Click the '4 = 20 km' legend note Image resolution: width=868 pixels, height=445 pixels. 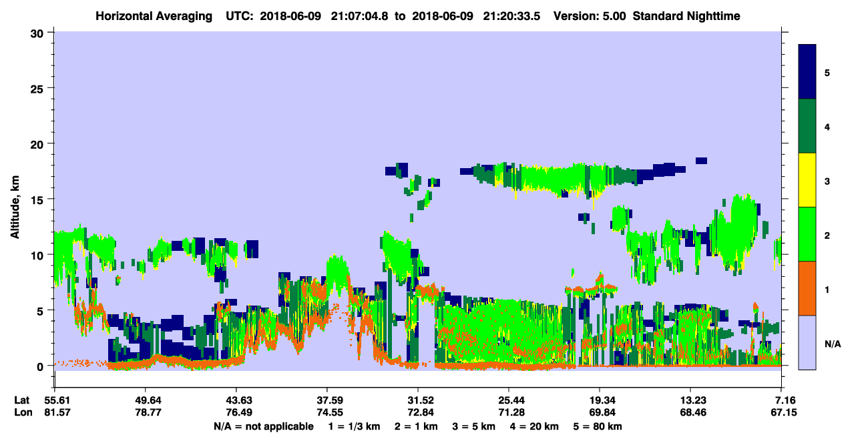coord(535,426)
